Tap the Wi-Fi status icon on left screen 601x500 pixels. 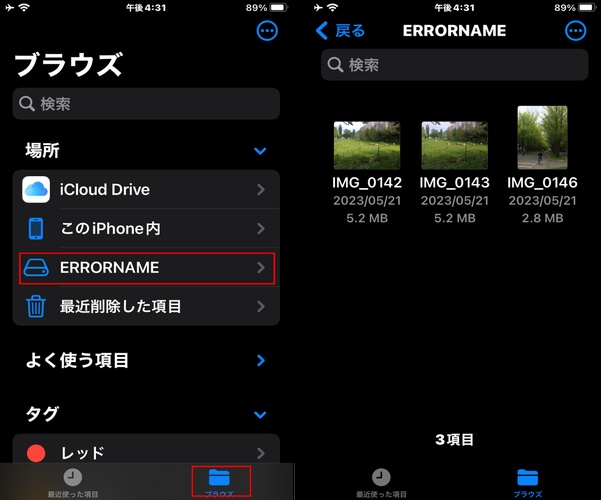click(24, 8)
